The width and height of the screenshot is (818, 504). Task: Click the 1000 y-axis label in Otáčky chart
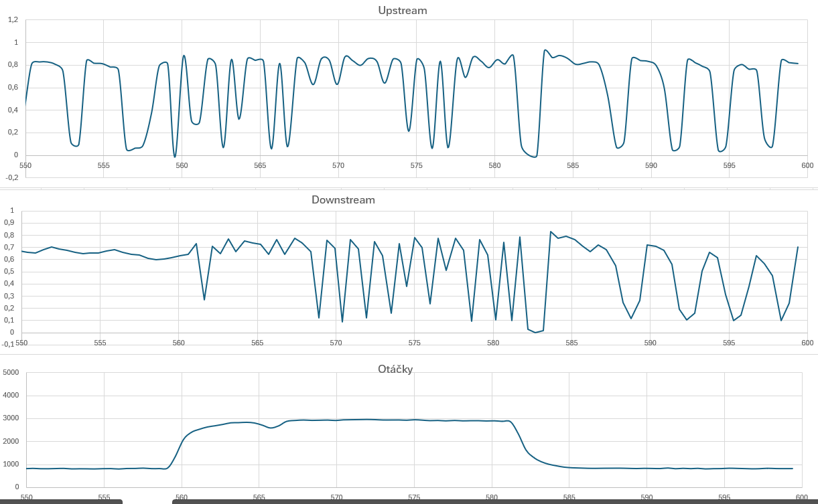(11, 465)
